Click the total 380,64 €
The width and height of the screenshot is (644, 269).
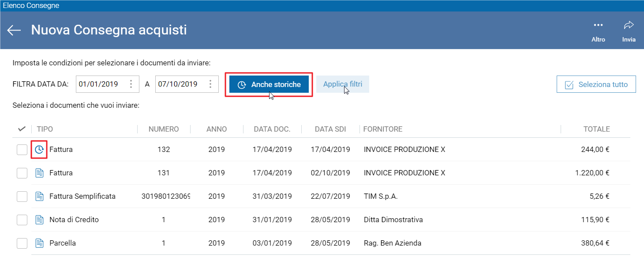595,243
